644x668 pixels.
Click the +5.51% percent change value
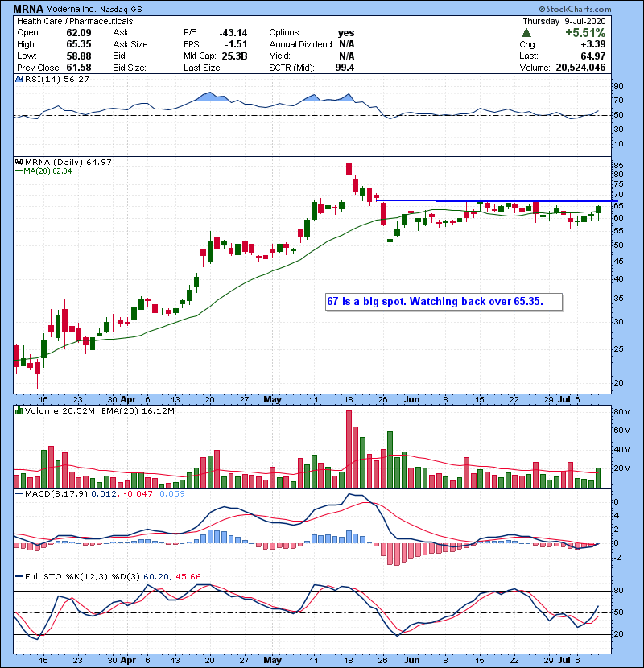585,33
